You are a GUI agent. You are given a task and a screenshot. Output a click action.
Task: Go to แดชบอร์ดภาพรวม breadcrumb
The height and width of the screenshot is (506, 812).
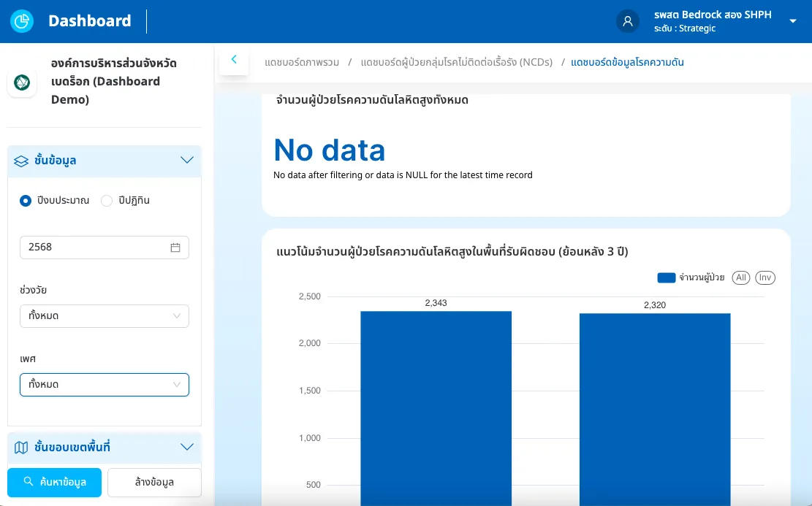[302, 62]
